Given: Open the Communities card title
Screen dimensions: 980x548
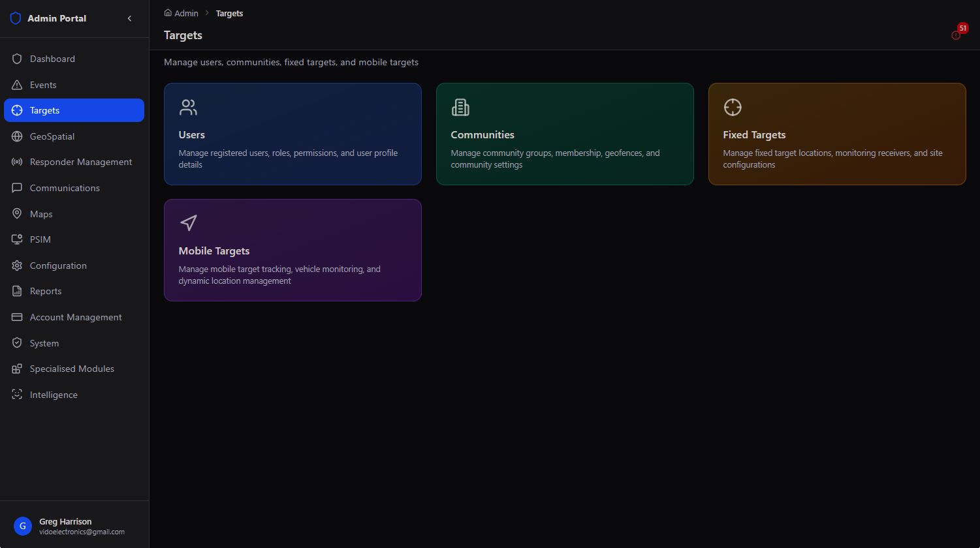Looking at the screenshot, I should pyautogui.click(x=482, y=134).
